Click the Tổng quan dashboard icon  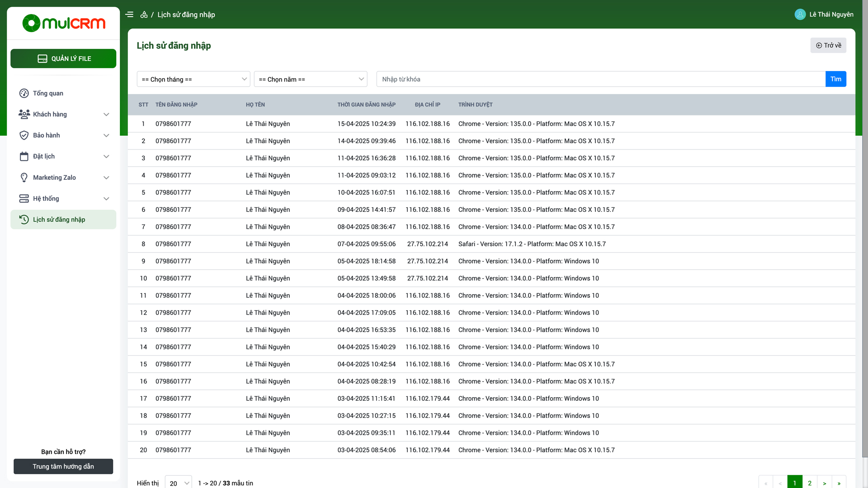tap(24, 93)
